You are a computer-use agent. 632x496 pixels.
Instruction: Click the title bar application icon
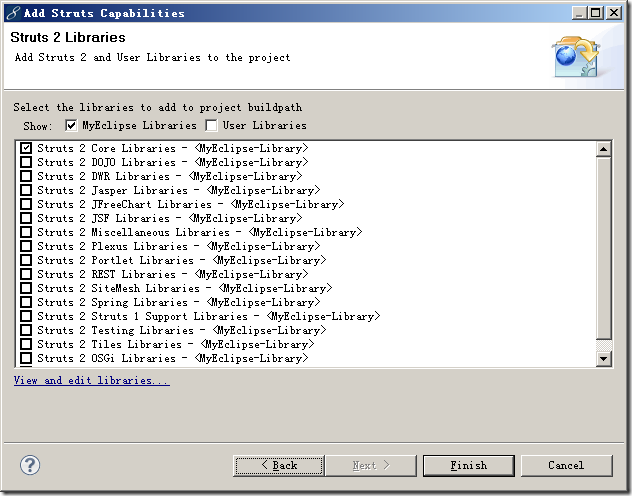[11, 12]
